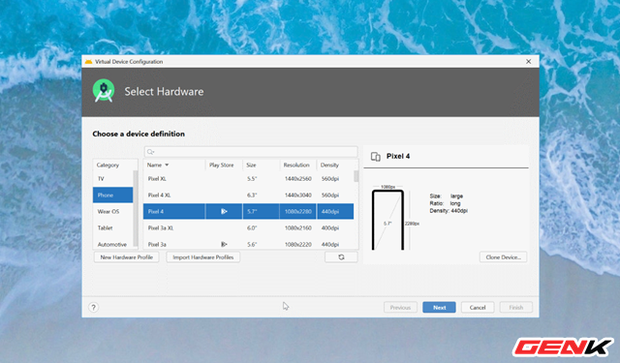Image resolution: width=620 pixels, height=363 pixels.
Task: Click New Hardware Profile button
Action: [127, 257]
